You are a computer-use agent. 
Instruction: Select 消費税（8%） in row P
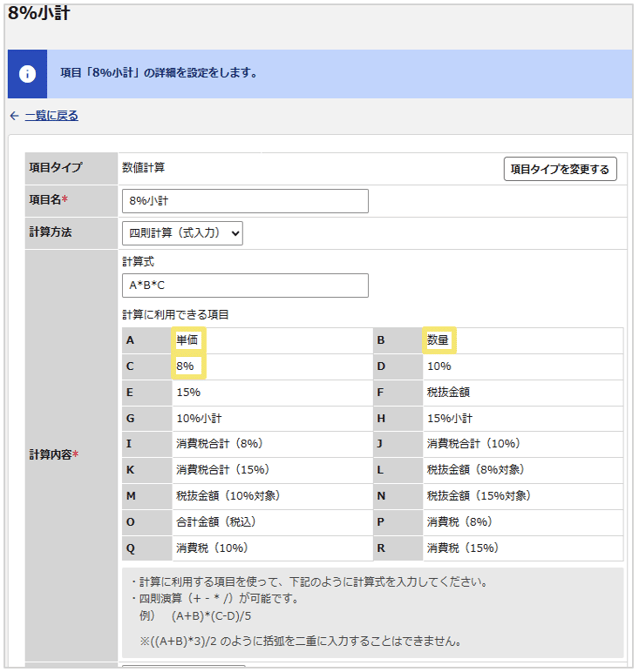click(459, 522)
